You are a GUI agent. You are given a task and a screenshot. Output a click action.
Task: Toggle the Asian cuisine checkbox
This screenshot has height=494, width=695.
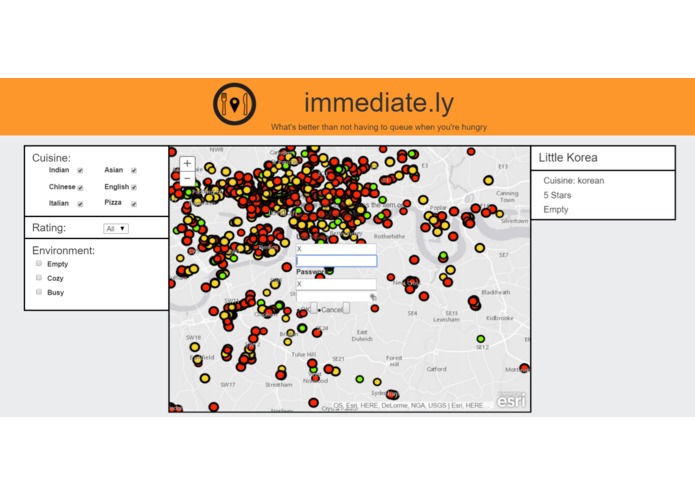point(134,171)
